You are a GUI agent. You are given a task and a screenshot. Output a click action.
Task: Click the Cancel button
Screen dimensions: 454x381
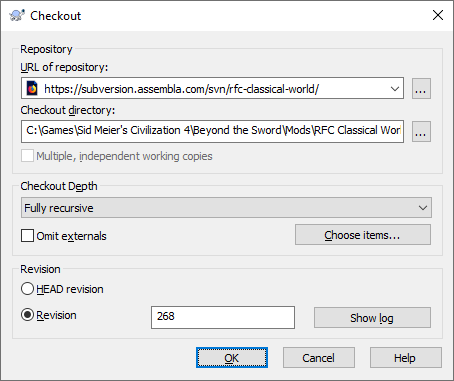318,358
